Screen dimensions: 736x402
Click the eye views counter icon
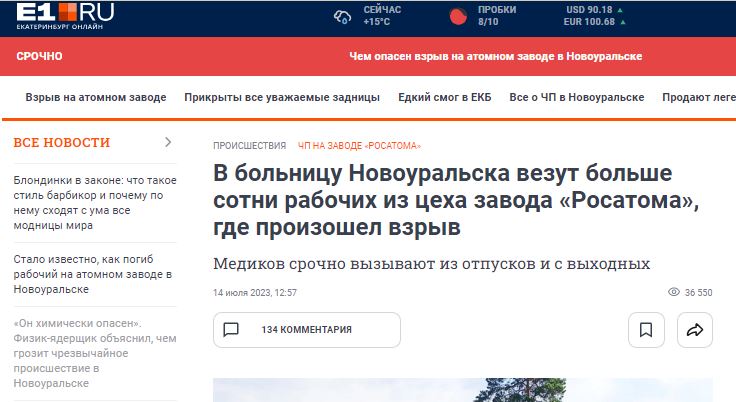[674, 292]
